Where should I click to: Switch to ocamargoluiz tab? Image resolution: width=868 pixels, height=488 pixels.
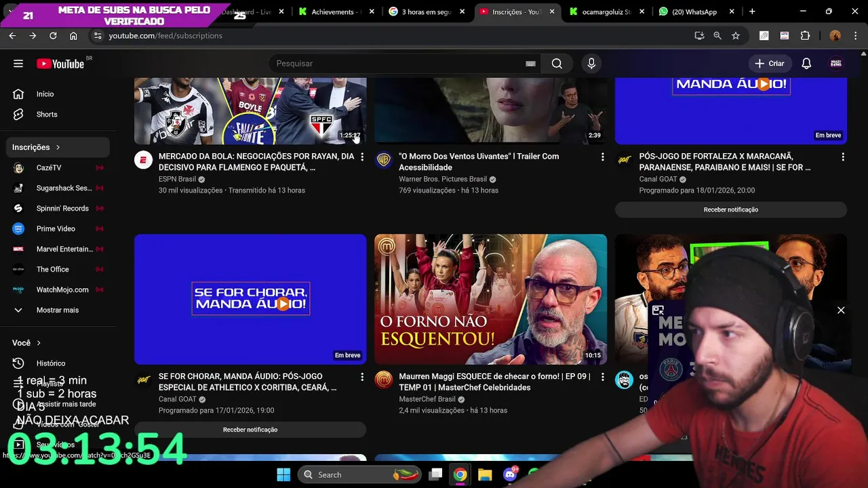pos(607,12)
